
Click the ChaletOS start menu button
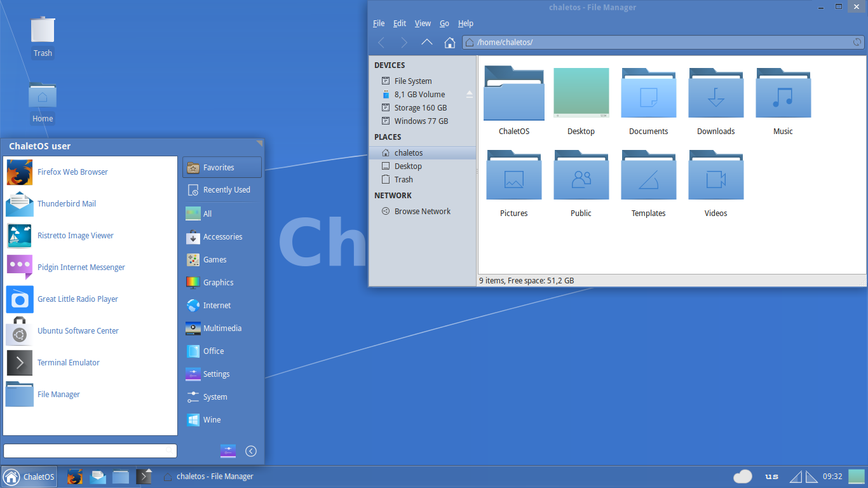pyautogui.click(x=29, y=477)
